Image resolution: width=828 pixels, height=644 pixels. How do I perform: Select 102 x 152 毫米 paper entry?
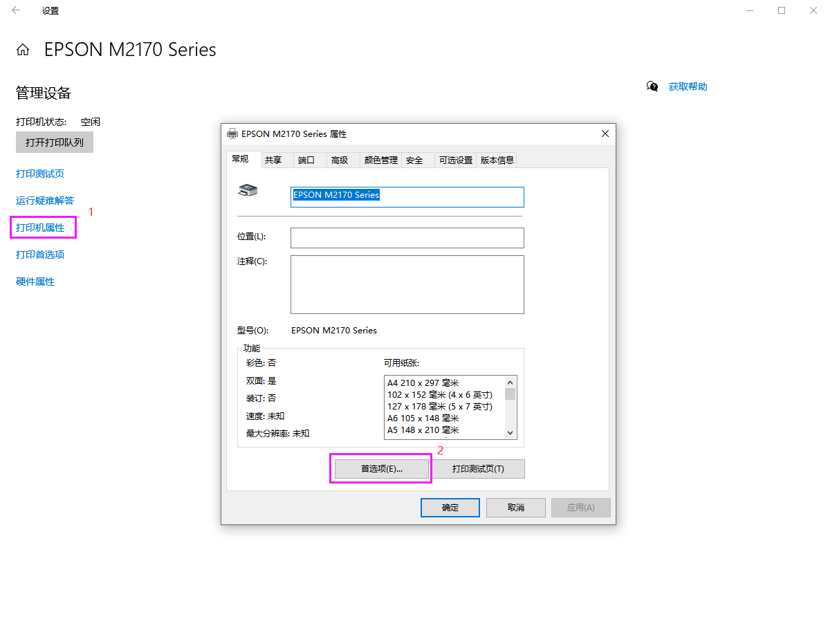point(440,395)
